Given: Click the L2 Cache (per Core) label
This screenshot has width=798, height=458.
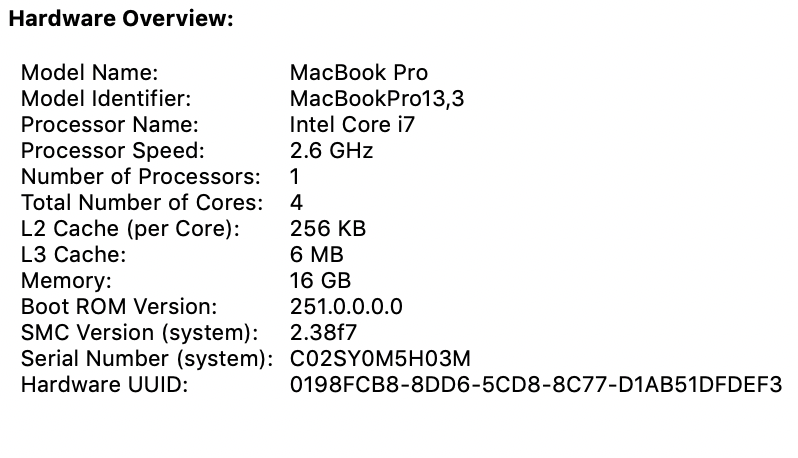Looking at the screenshot, I should pyautogui.click(x=130, y=229).
